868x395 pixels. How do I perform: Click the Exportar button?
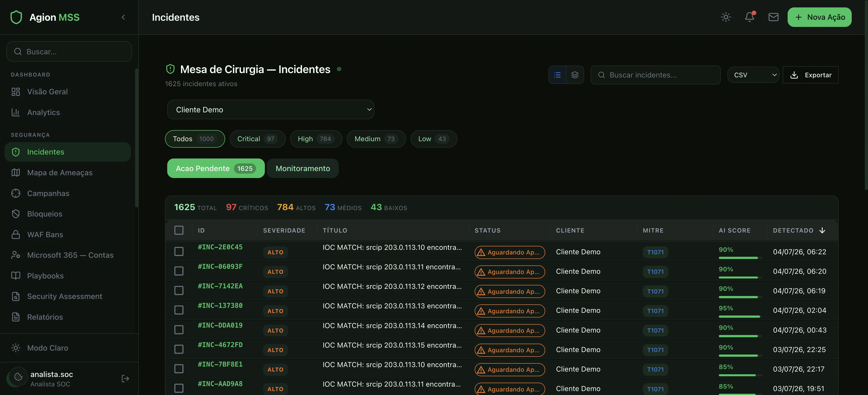(810, 75)
